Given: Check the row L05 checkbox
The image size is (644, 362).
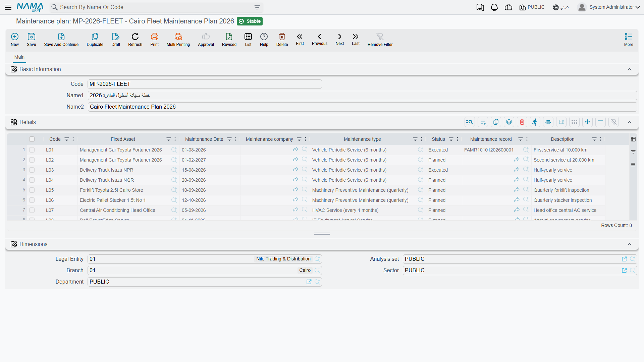Looking at the screenshot, I should (32, 190).
